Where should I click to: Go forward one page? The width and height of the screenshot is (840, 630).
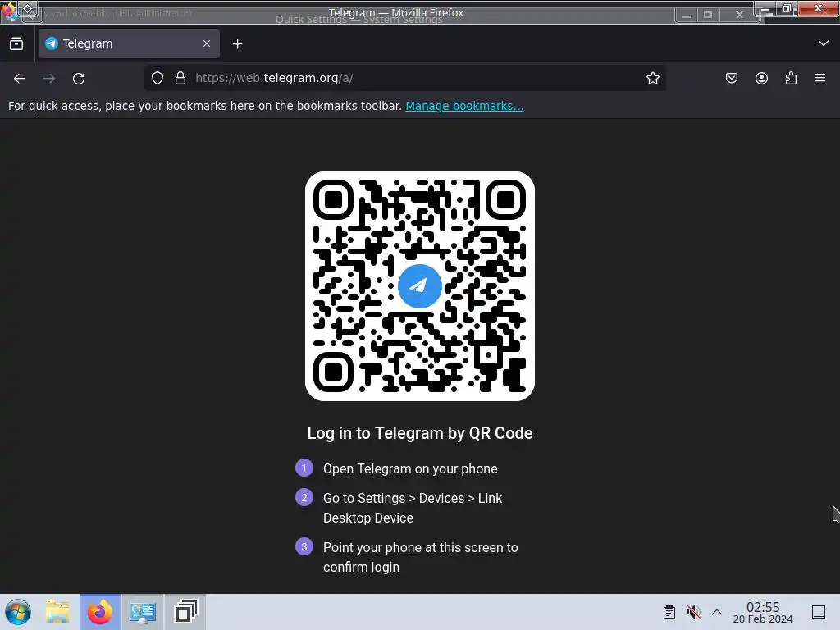point(49,78)
